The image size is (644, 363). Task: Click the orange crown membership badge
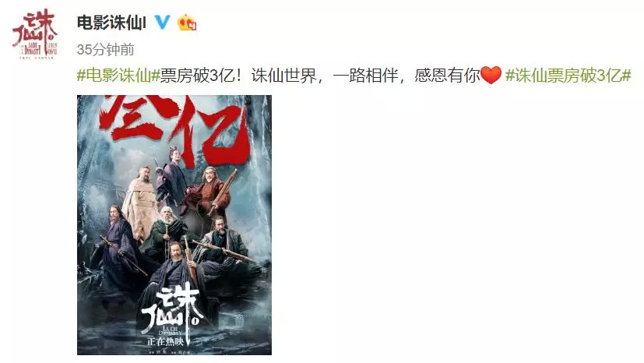(186, 23)
